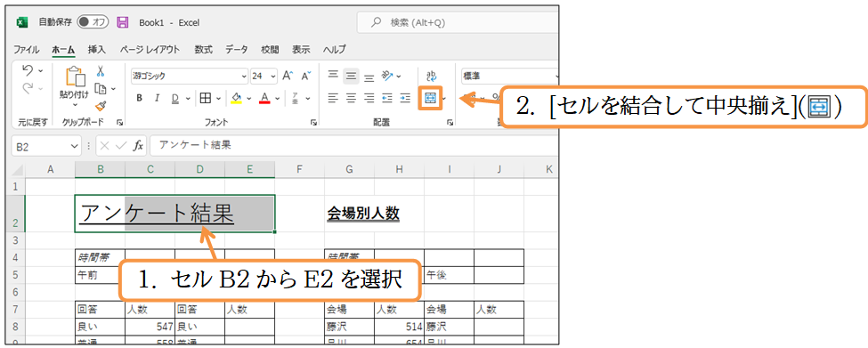Toggle top vertical alignment

(333, 76)
